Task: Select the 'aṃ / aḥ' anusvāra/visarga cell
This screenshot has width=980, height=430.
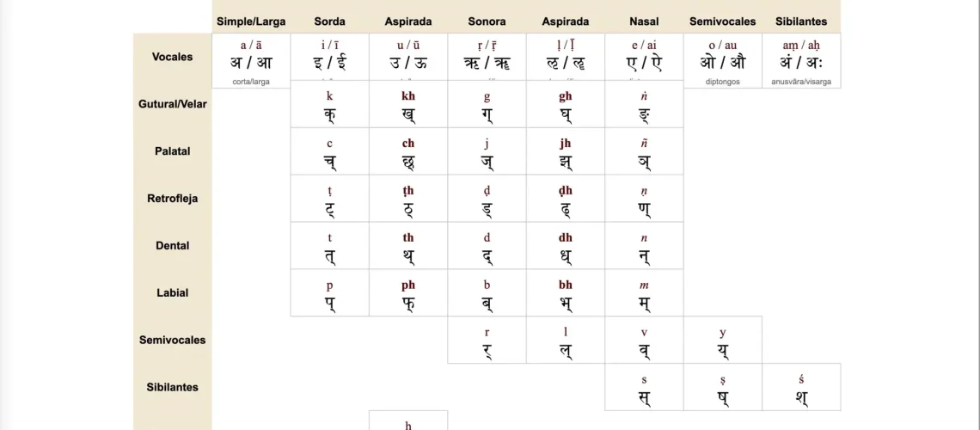Action: click(801, 58)
